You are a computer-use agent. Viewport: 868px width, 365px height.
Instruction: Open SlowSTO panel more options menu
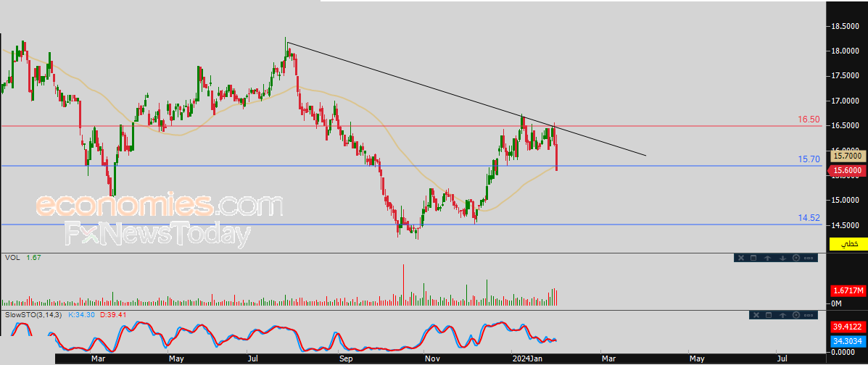click(x=809, y=315)
